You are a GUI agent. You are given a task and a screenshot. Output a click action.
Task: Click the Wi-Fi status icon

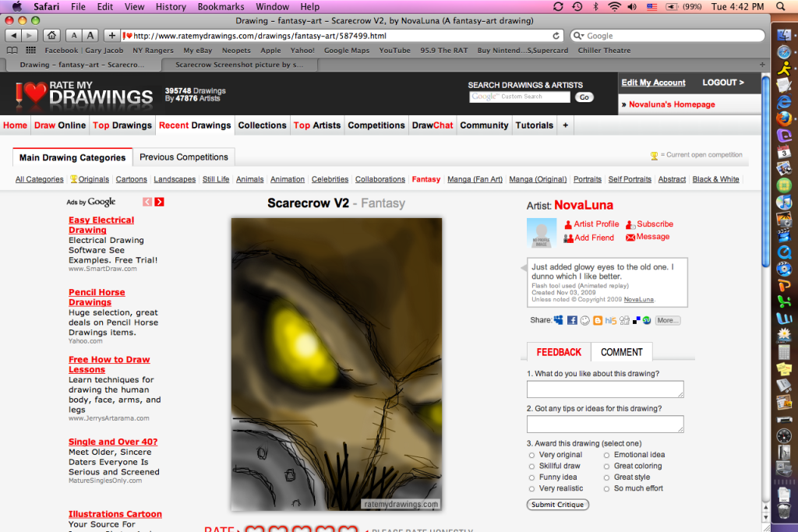pyautogui.click(x=614, y=6)
